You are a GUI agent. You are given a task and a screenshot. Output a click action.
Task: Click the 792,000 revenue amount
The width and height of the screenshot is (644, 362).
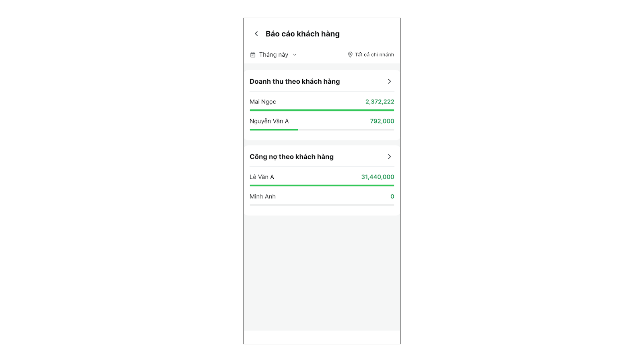click(382, 121)
